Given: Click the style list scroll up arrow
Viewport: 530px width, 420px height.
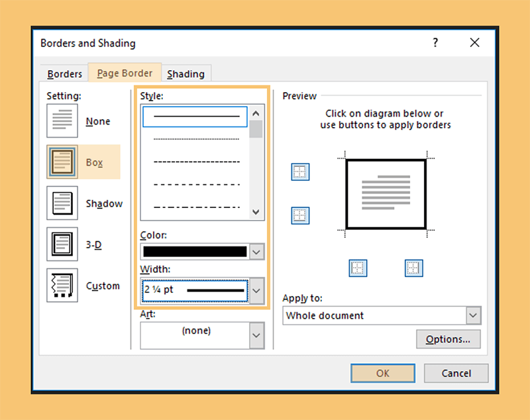Looking at the screenshot, I should (x=256, y=113).
